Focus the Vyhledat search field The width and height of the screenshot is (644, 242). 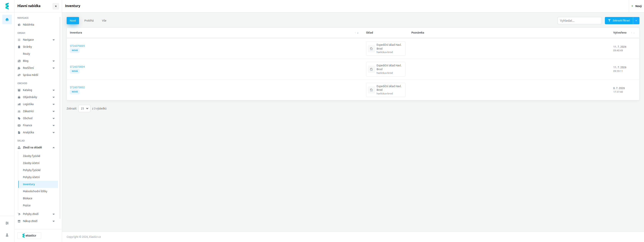coord(579,21)
